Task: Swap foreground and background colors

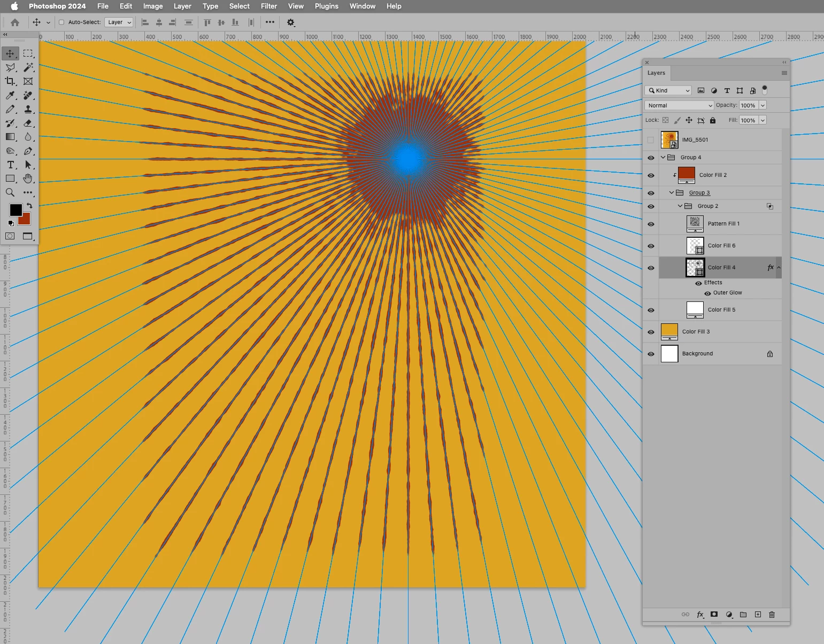Action: tap(29, 206)
